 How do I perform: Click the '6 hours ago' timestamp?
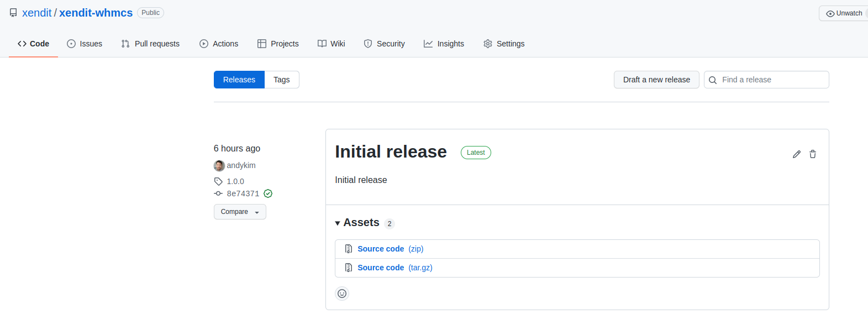coord(237,148)
